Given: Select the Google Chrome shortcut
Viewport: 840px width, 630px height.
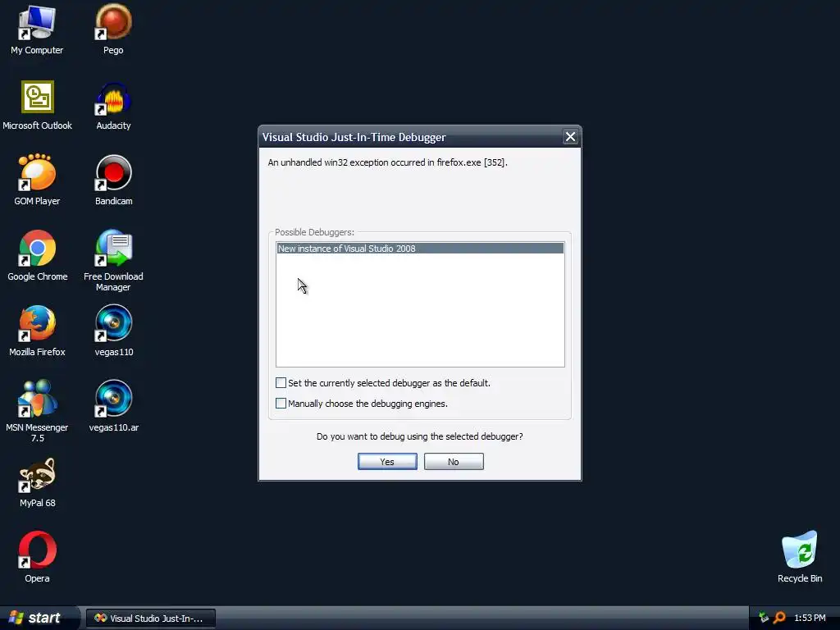Looking at the screenshot, I should click(37, 256).
